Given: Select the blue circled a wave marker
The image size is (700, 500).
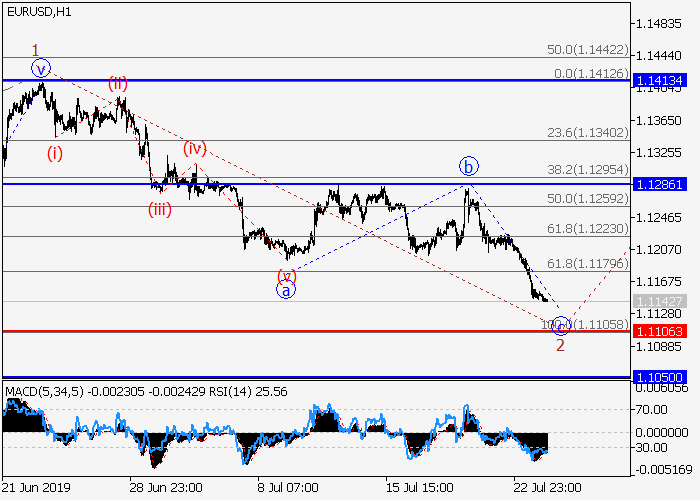Looking at the screenshot, I should 286,291.
